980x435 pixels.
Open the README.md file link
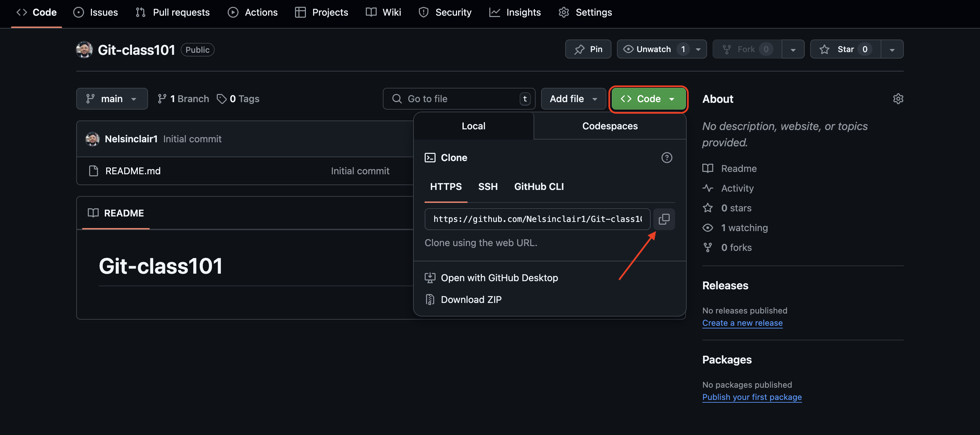[133, 171]
